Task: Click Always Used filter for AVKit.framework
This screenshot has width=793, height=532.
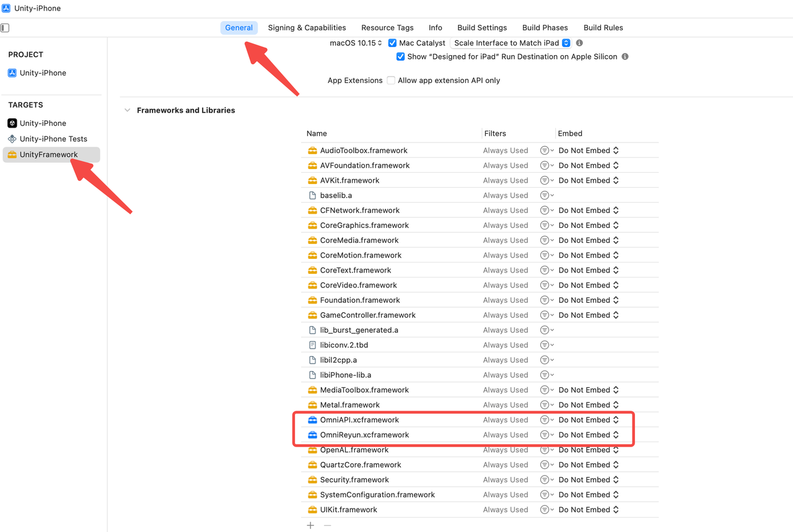Action: click(506, 180)
